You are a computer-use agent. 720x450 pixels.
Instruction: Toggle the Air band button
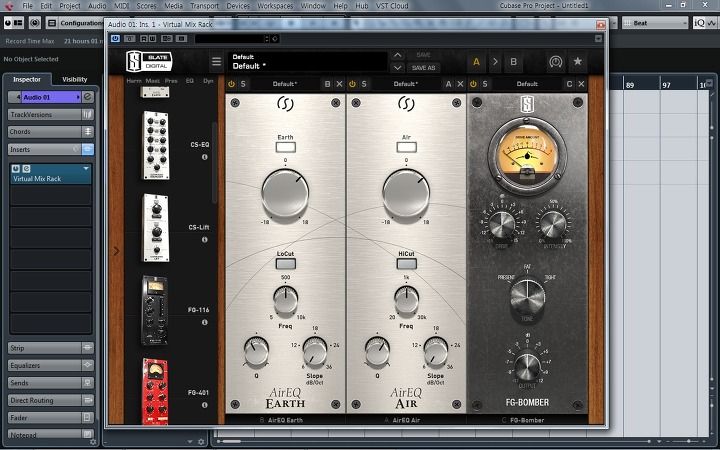tap(406, 147)
